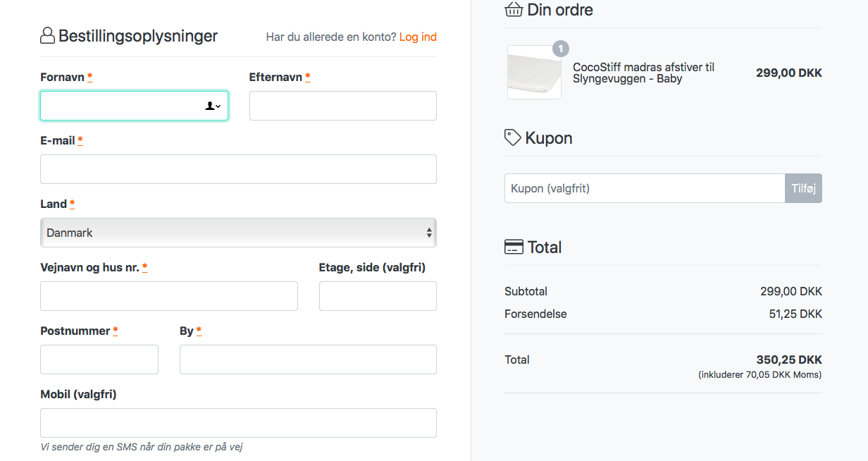868x461 pixels.
Task: Click the Efternavn text field
Action: tap(342, 106)
